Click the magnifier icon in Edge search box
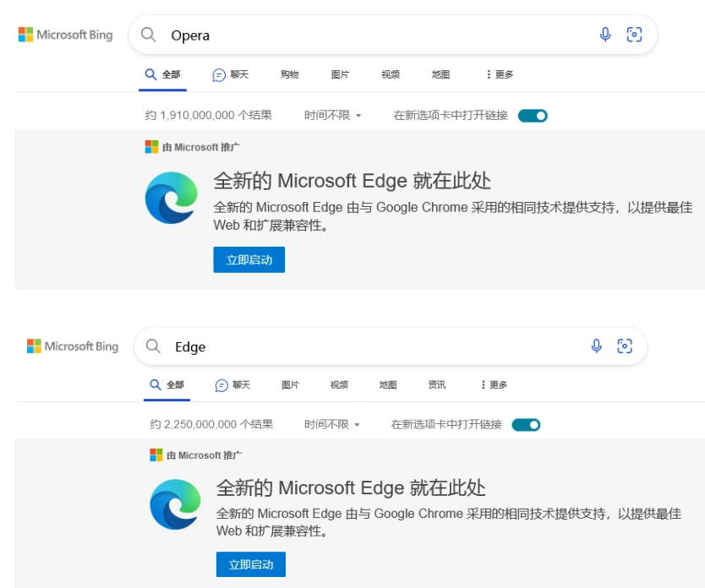The width and height of the screenshot is (705, 588). [153, 346]
